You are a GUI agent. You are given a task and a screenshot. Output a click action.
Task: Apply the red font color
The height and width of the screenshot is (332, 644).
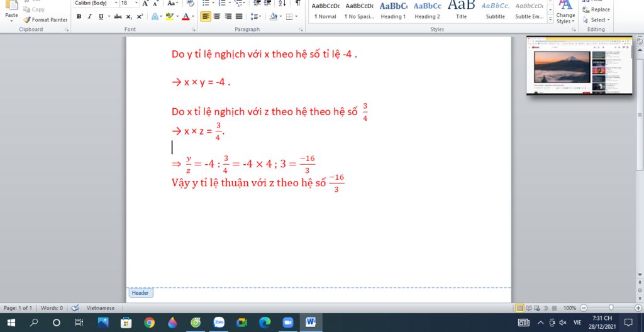click(186, 17)
